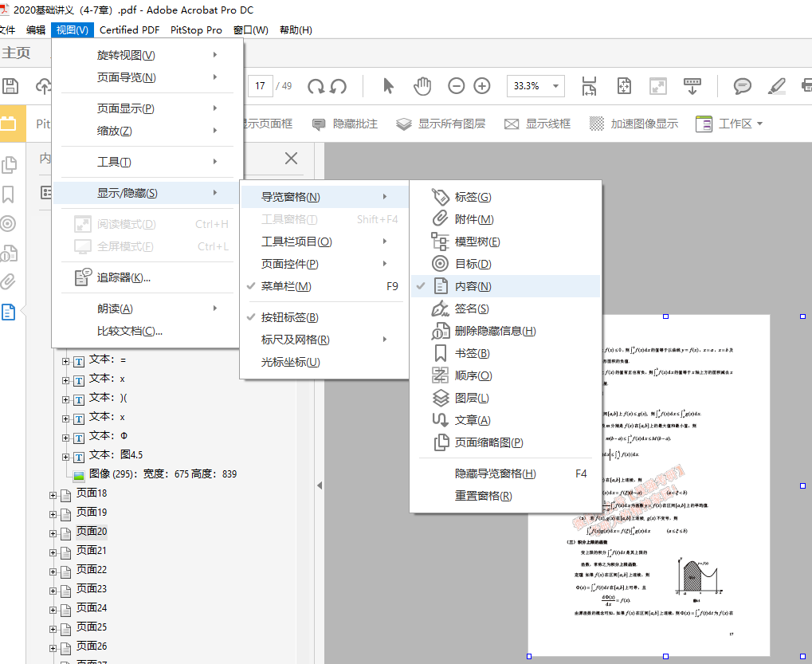Click the save document icon
Viewport: 812px width, 664px height.
(10, 85)
